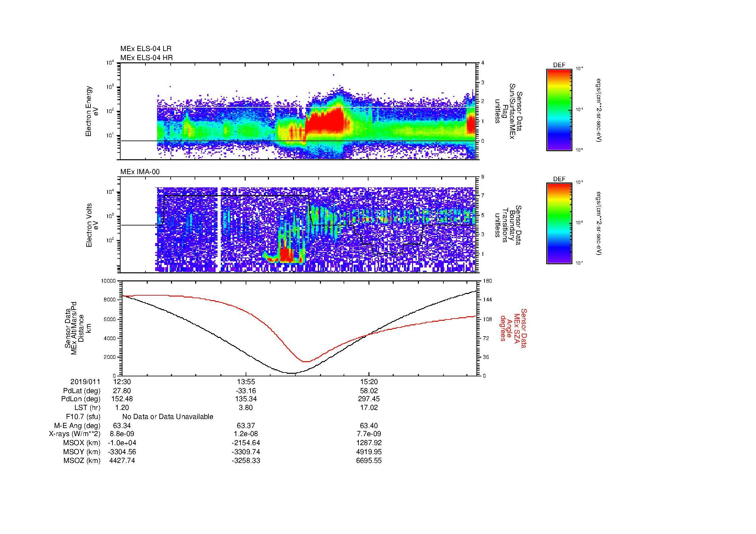Click the 'PdLon (deg)' row label

click(x=81, y=399)
